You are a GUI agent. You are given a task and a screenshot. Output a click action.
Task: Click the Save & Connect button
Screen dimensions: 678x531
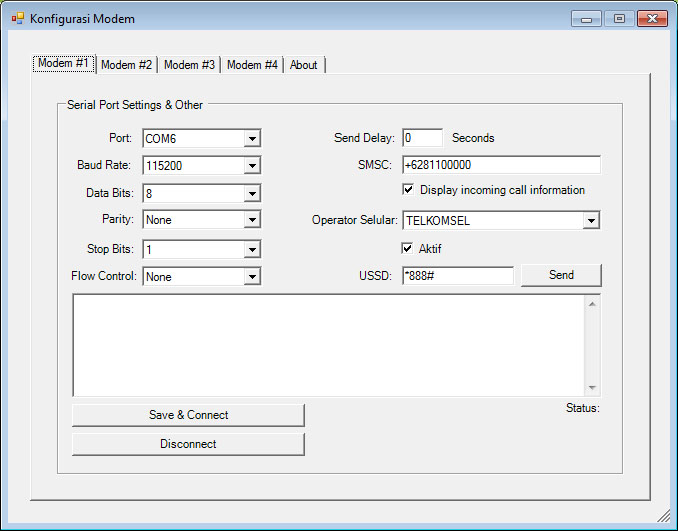[188, 415]
